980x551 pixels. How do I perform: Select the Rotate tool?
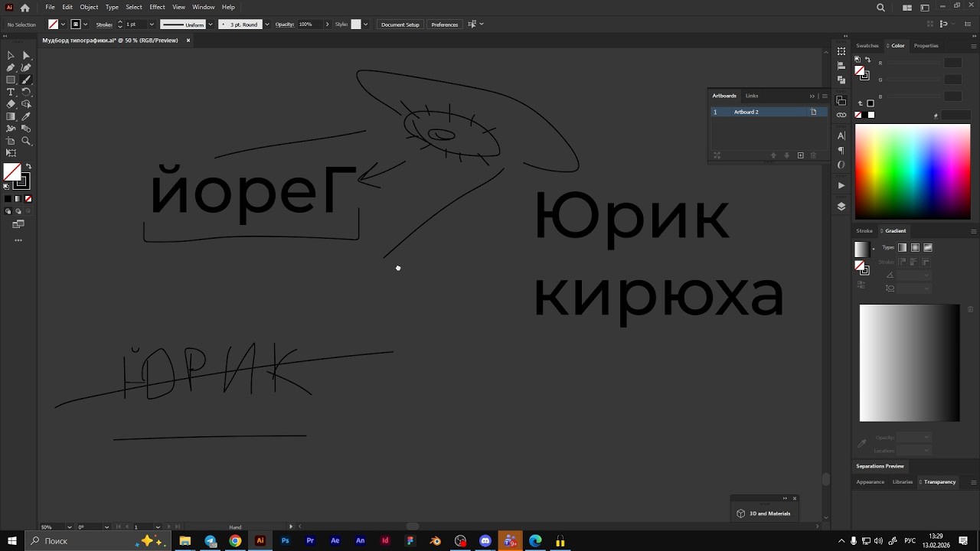coord(26,92)
